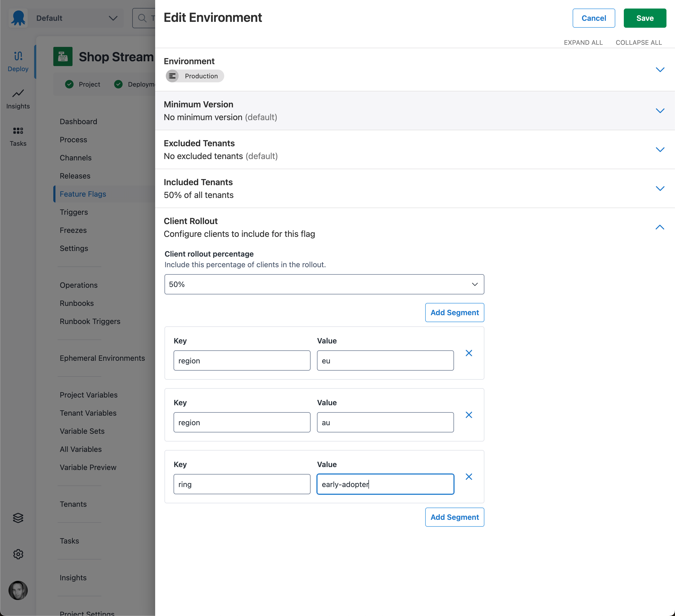
Task: Expand the Environment section
Action: [660, 70]
